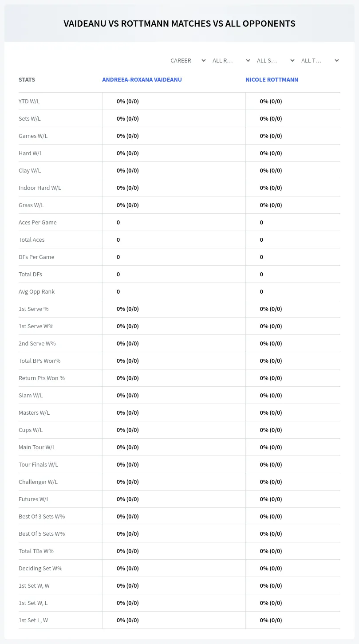Open the CAREER dropdown filter

pos(187,60)
